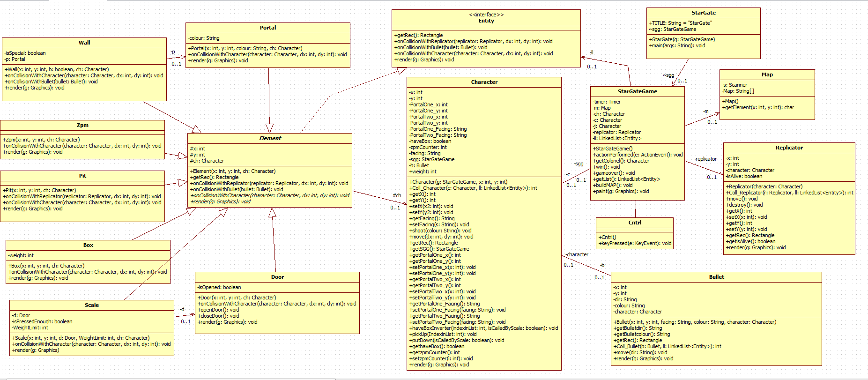868x380 pixels.
Task: Click +pickUp(IndexinList: int): void method
Action: pos(443,334)
